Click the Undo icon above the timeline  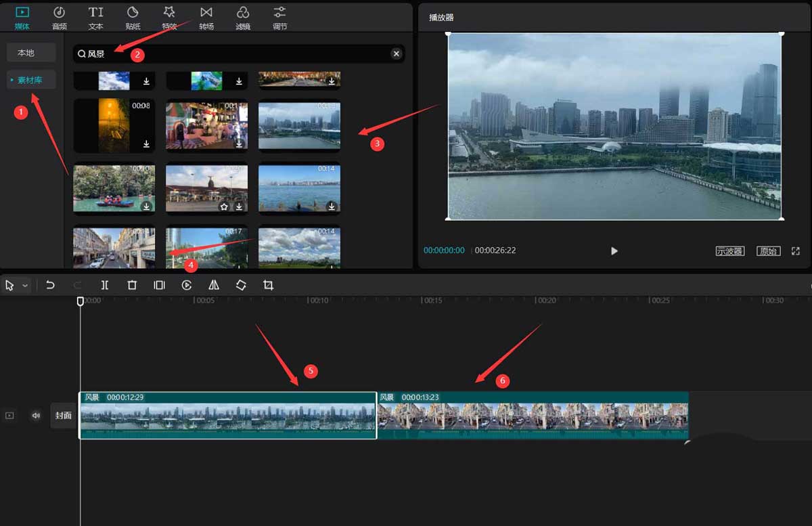(51, 285)
